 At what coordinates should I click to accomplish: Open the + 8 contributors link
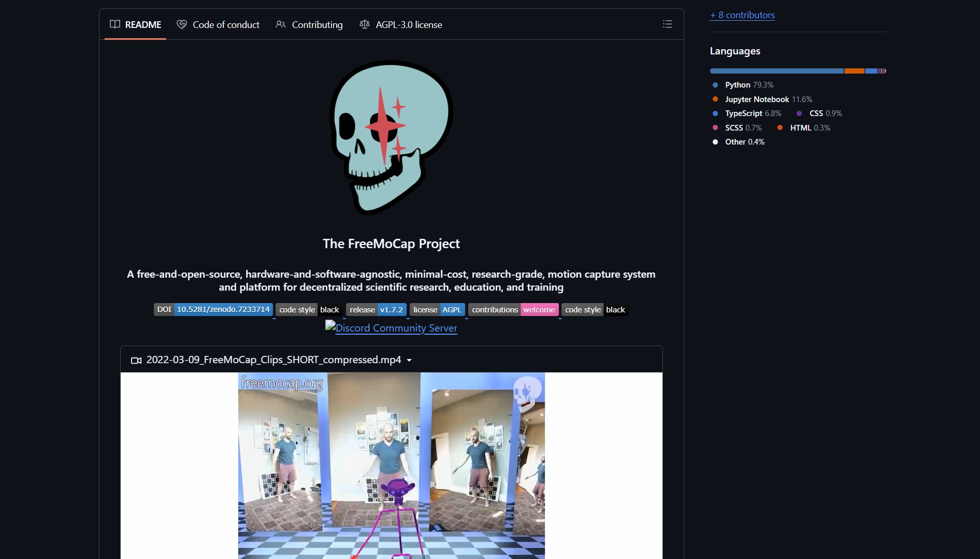coord(742,15)
